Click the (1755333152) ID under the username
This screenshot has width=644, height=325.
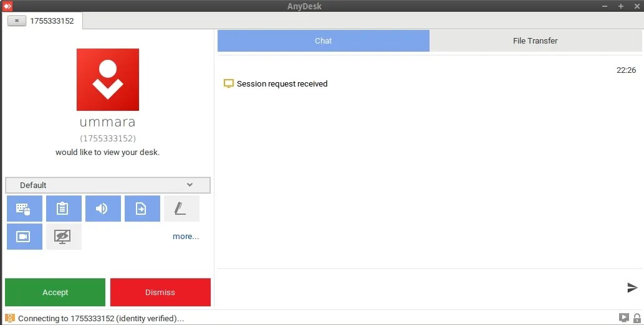[108, 138]
